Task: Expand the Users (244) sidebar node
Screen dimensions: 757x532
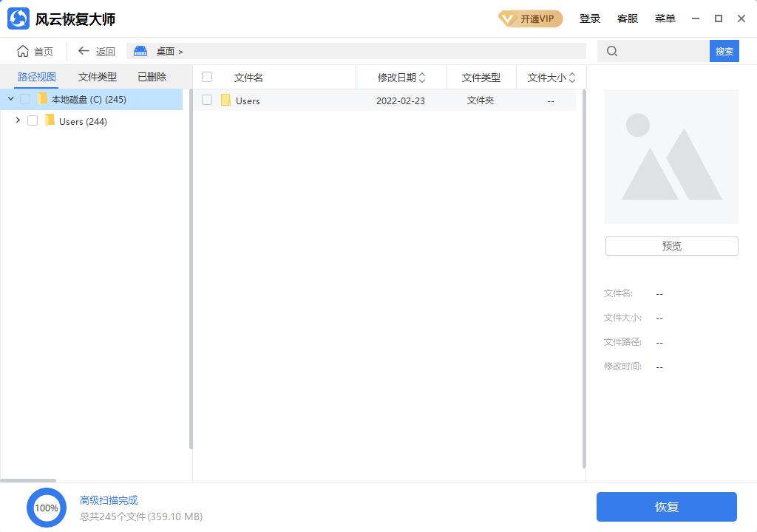Action: pyautogui.click(x=18, y=121)
